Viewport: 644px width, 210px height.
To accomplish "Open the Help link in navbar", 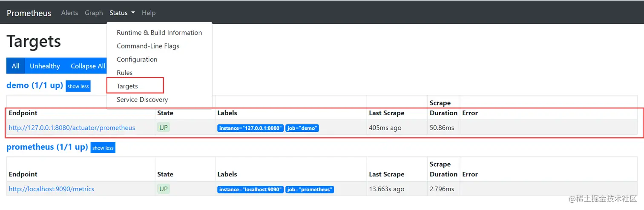I will (x=149, y=13).
